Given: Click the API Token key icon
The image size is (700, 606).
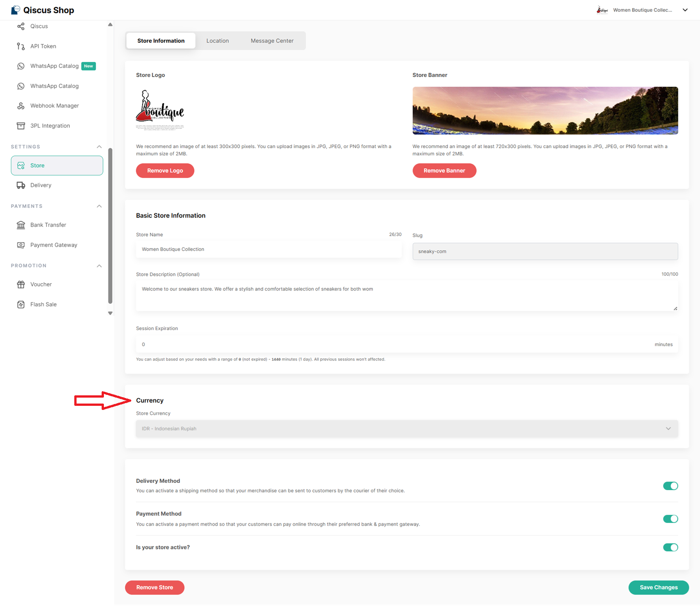Looking at the screenshot, I should pyautogui.click(x=21, y=46).
